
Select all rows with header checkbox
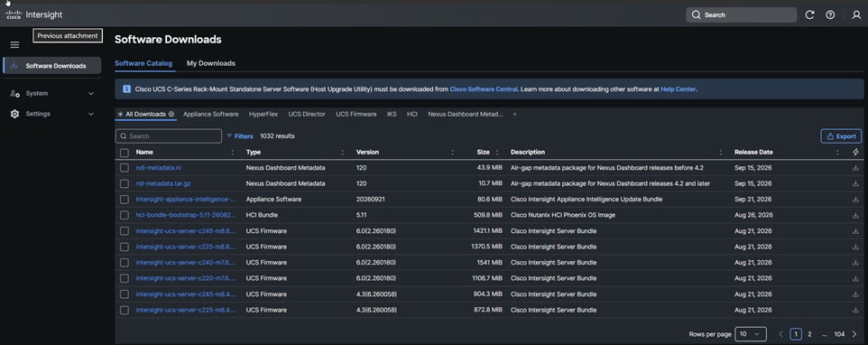tap(124, 153)
